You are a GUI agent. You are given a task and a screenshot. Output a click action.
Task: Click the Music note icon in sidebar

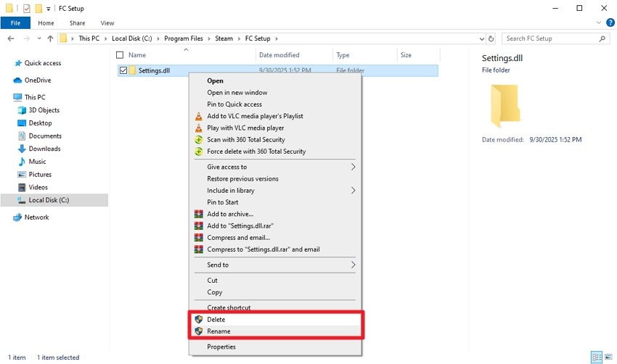click(x=22, y=162)
